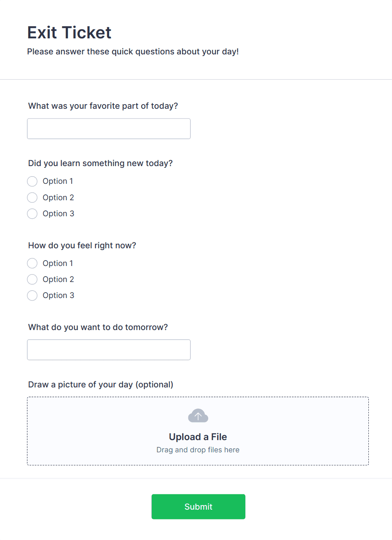Viewport: 392px width, 540px height.
Task: Click the "Exit Ticket" form title
Action: click(70, 32)
